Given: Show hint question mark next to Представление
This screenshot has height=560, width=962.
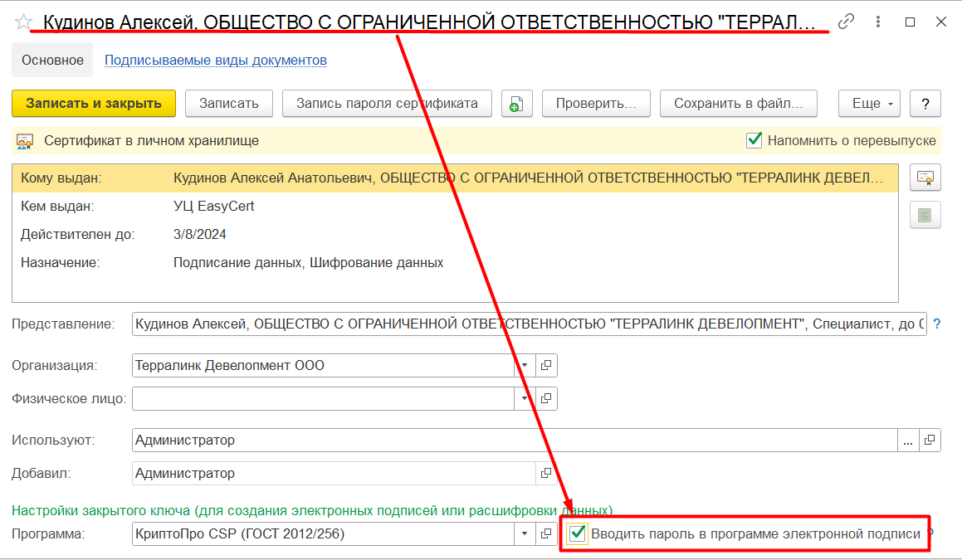Looking at the screenshot, I should coord(936,324).
